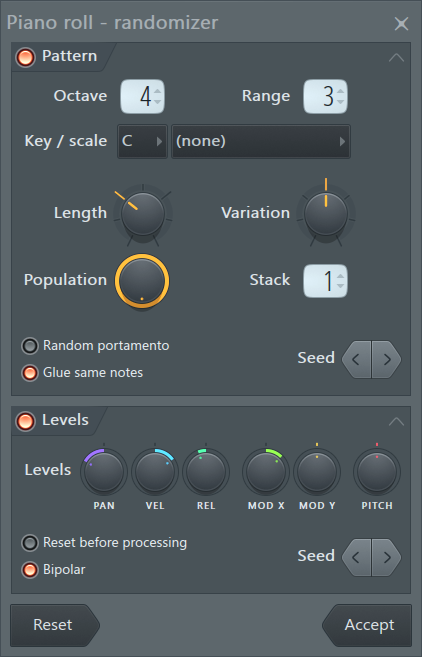Open the scale dropdown showing (none)
The image size is (422, 657).
coord(261,141)
